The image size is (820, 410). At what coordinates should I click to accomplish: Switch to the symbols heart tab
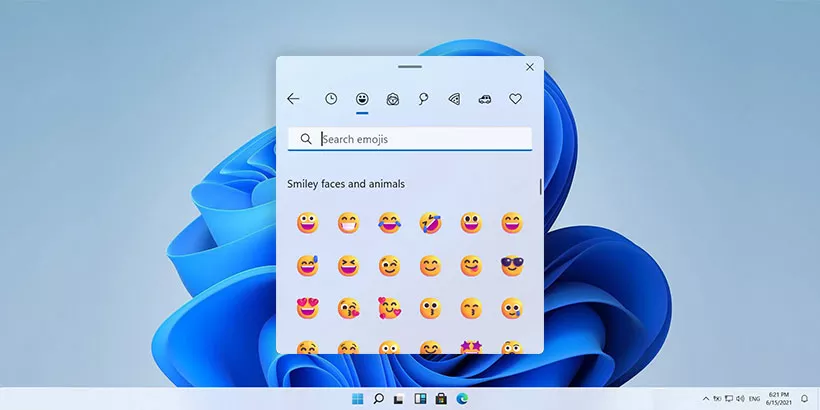tap(516, 99)
